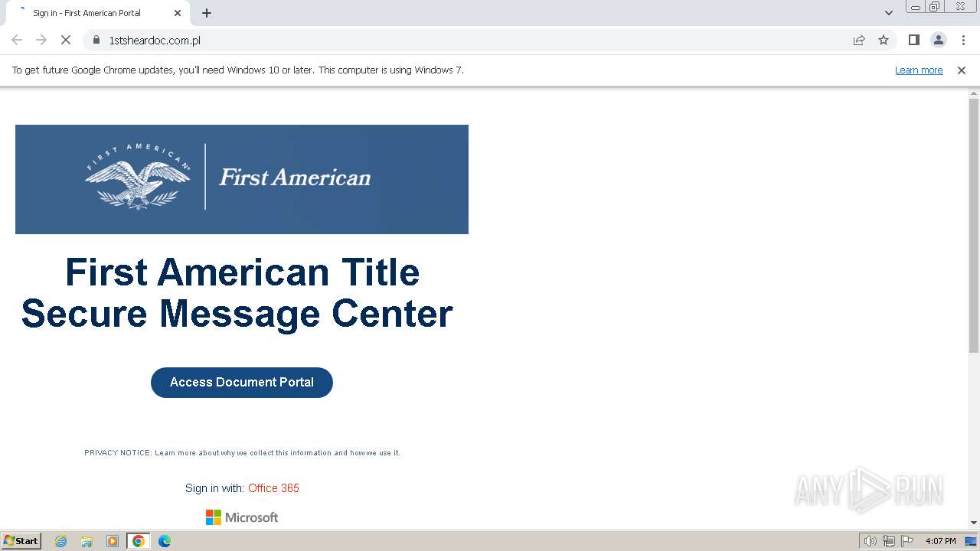Click the First American Title heading
Screen dimensions: 980x551
[x=242, y=272]
